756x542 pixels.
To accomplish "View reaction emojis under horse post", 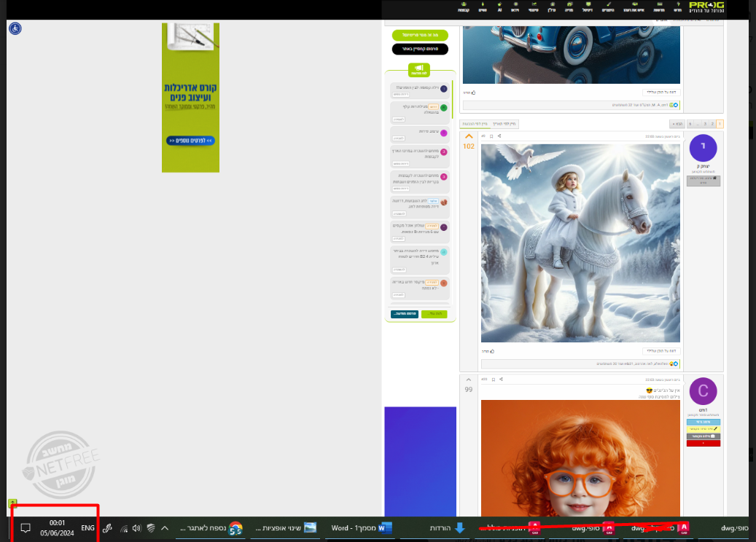I will [674, 364].
